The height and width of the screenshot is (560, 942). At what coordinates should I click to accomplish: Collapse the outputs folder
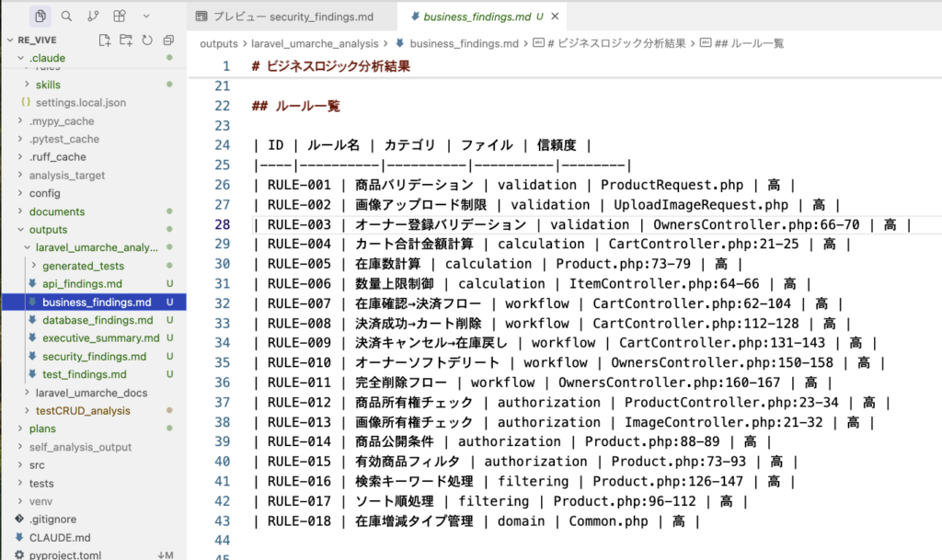coord(48,230)
